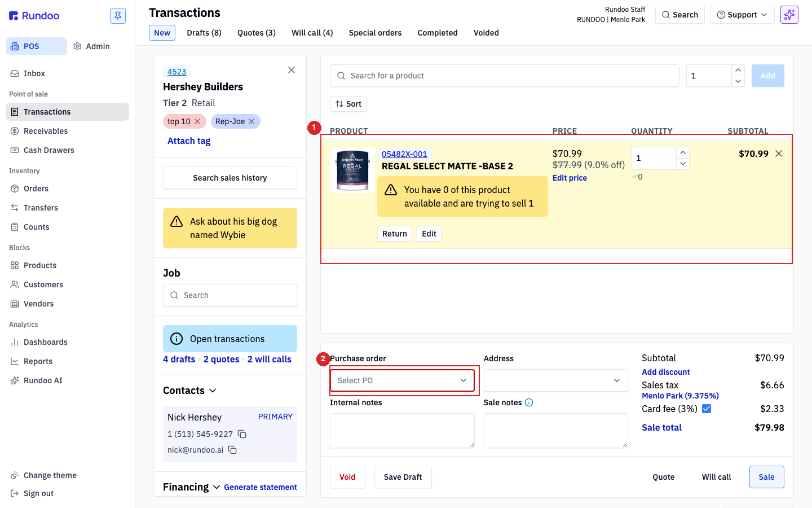Expand the Support menu

(742, 15)
